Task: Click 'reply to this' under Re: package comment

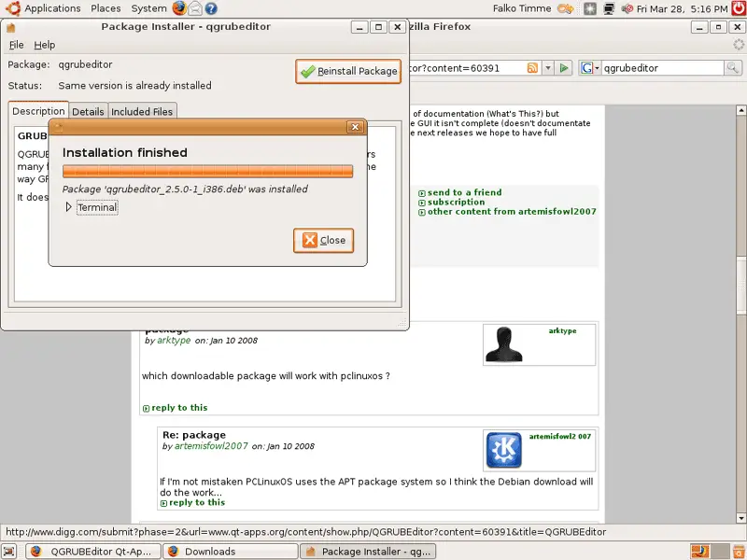Action: pyautogui.click(x=197, y=502)
